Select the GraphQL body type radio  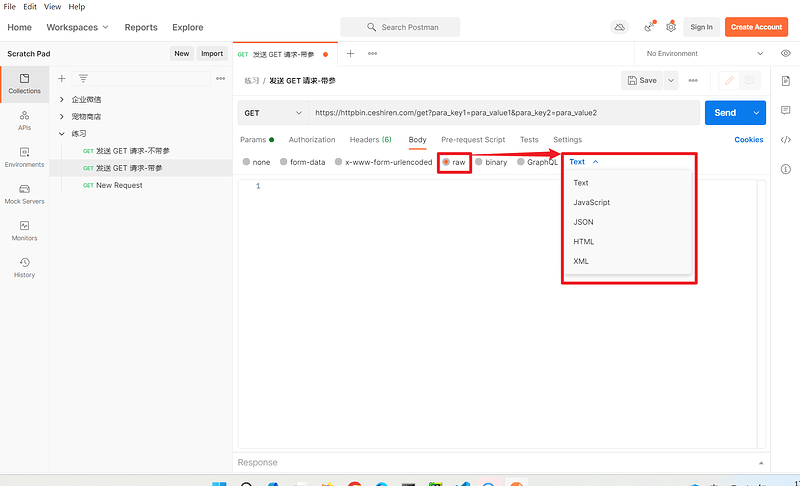pyautogui.click(x=520, y=162)
